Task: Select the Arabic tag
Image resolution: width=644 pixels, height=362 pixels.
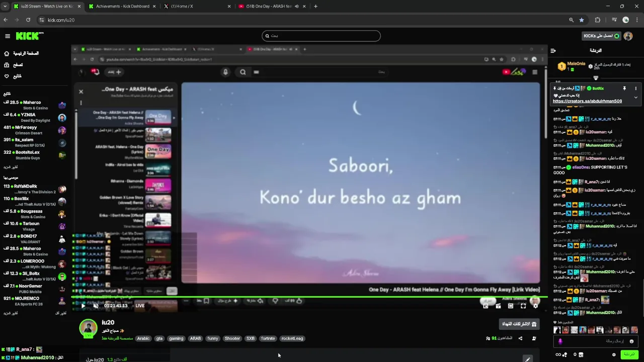Action: (143, 338)
